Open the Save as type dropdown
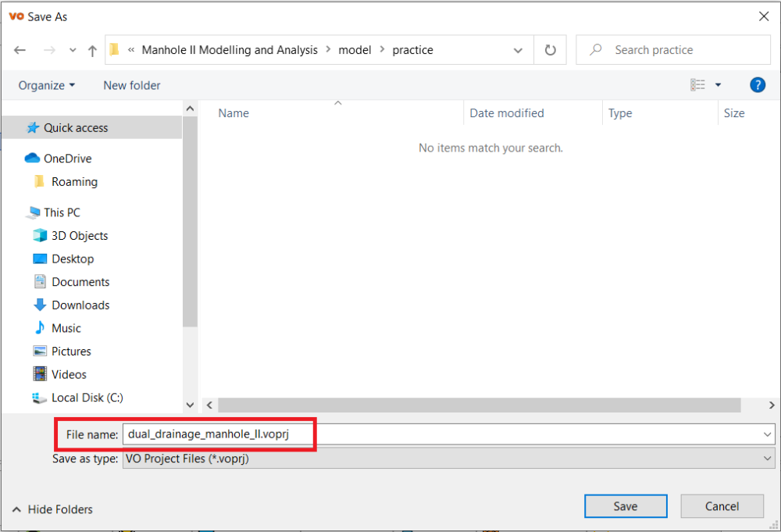The width and height of the screenshot is (781, 532). (449, 459)
